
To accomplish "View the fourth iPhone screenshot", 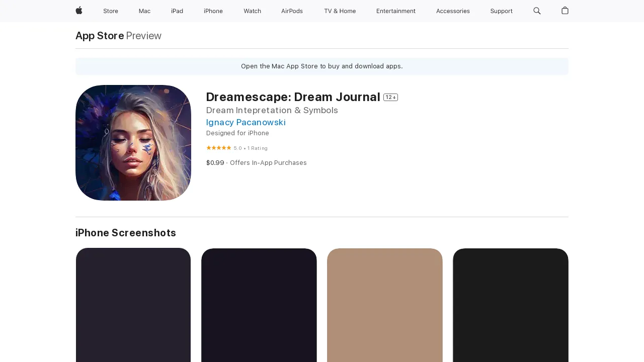I will pos(511,305).
